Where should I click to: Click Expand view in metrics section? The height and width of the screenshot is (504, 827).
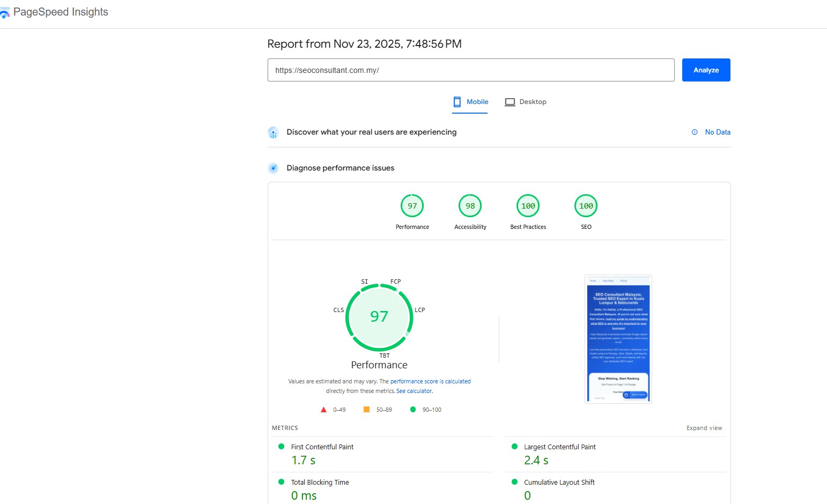[x=704, y=428]
